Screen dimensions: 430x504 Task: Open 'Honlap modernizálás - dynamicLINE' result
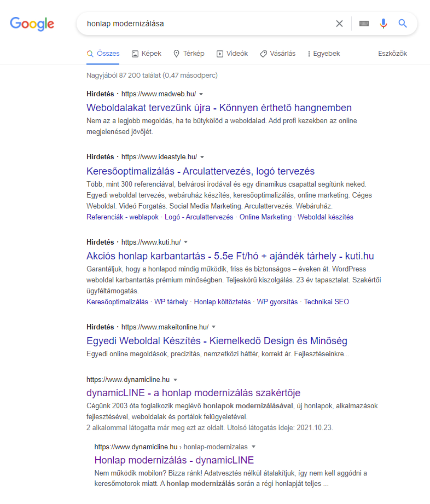tap(174, 460)
